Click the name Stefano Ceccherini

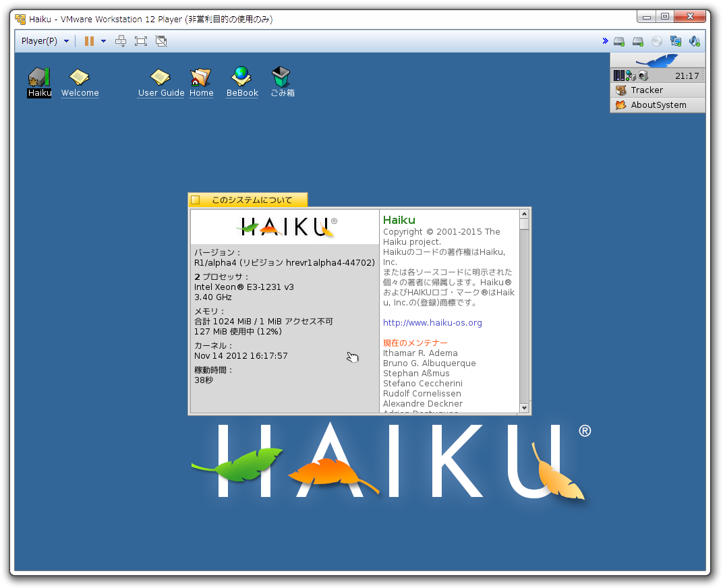(x=422, y=384)
